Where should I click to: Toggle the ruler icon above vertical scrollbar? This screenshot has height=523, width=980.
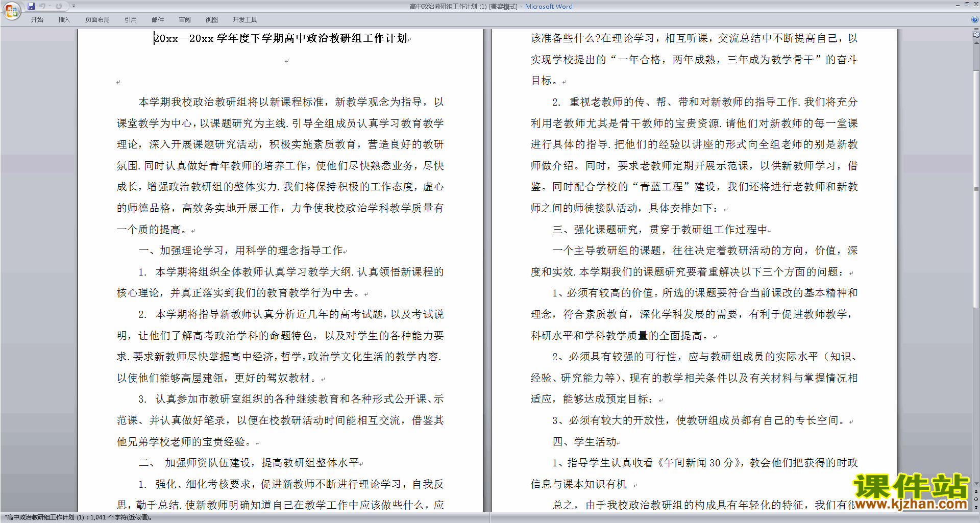[976, 35]
